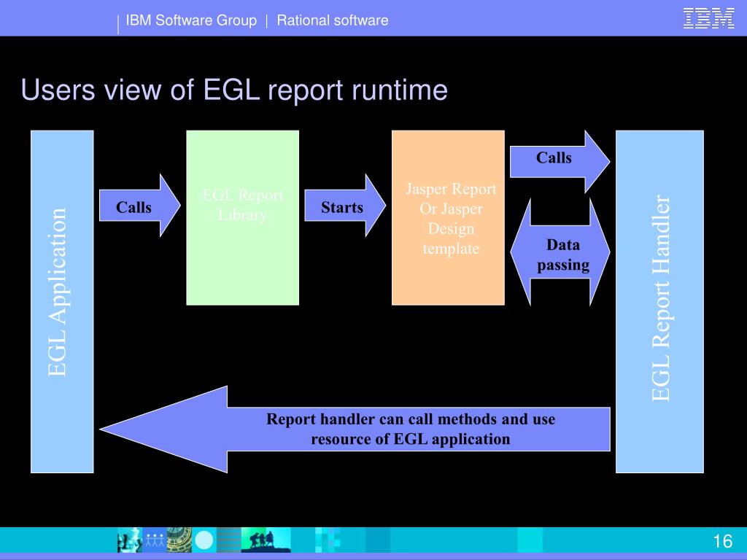Click the 'Calls' arrow pointing to Report Handler
747x560 pixels.
pos(560,161)
